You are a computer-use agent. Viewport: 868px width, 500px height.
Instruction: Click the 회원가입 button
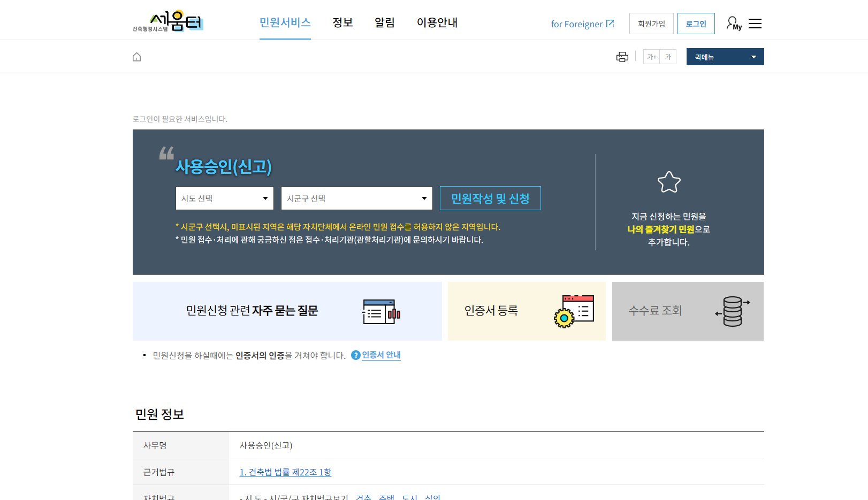click(651, 23)
